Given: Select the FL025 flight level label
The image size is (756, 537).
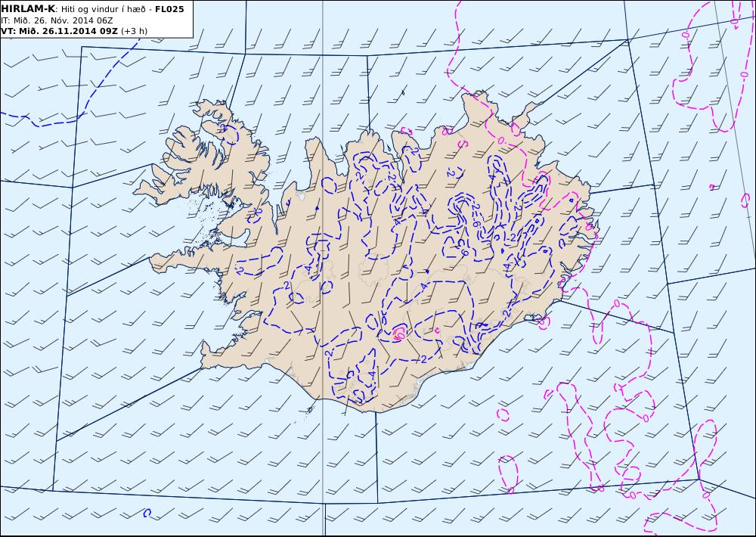Looking at the screenshot, I should pos(169,8).
